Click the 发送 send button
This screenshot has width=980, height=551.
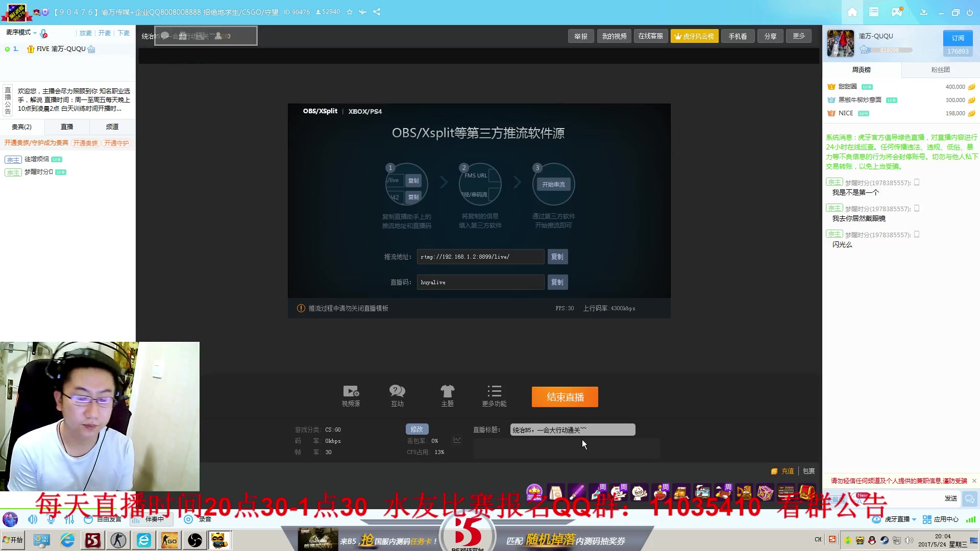[x=951, y=498]
